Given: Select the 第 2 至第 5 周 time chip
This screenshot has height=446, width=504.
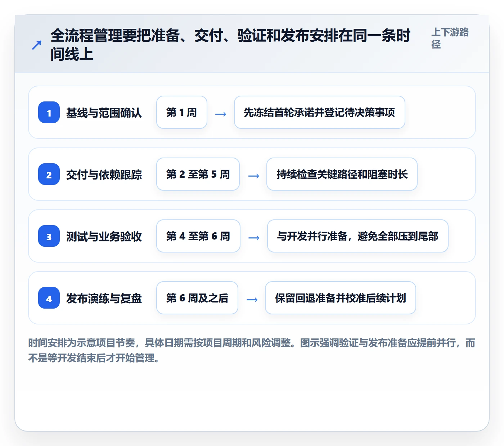Looking at the screenshot, I should coord(198,174).
